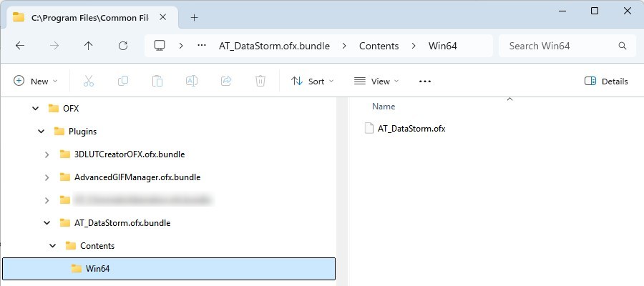
Task: Close the File Explorer window
Action: [627, 11]
